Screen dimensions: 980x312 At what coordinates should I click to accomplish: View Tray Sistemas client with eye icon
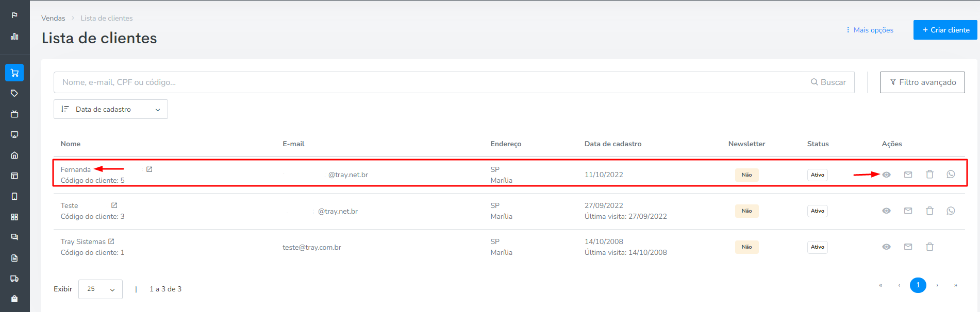[886, 247]
